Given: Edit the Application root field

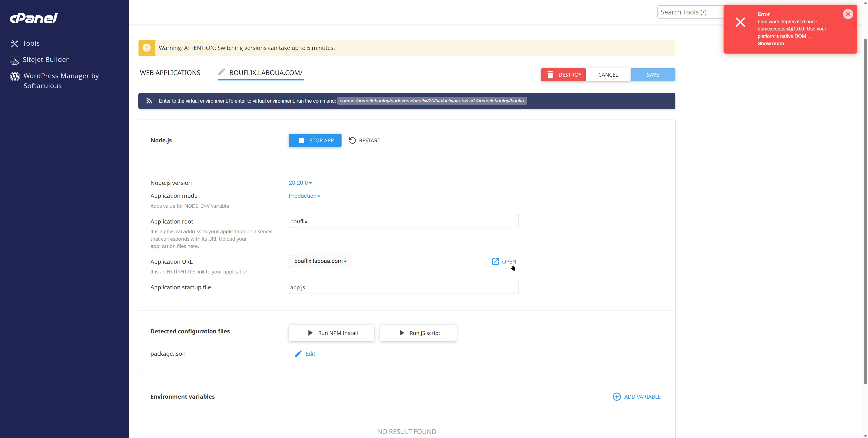Looking at the screenshot, I should click(x=403, y=221).
